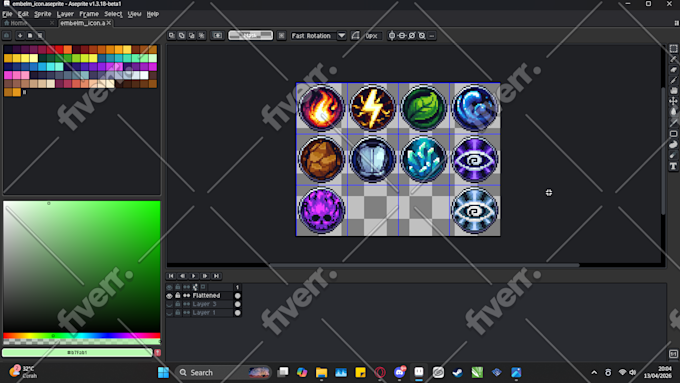Click the palette presets icon
680x383 pixels.
(x=29, y=35)
